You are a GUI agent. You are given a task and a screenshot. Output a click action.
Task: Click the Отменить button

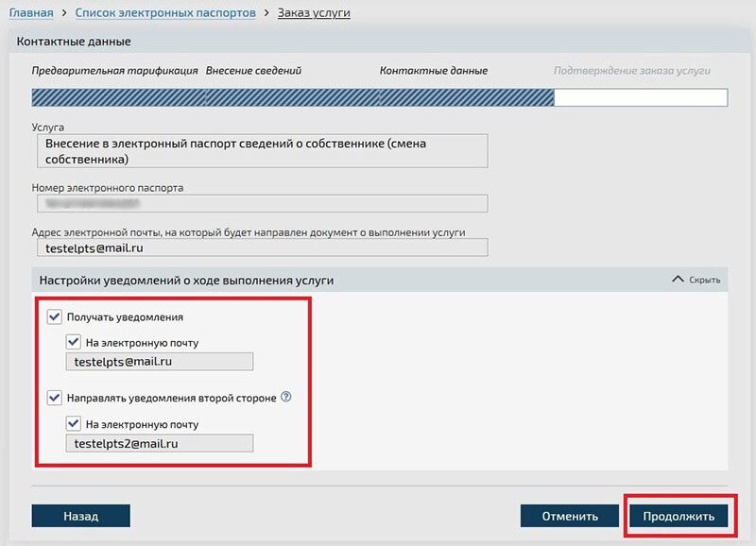570,516
